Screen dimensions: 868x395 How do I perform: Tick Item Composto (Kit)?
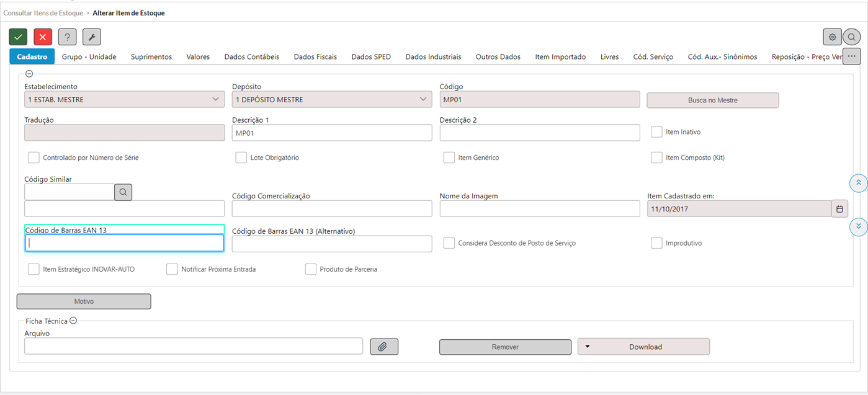click(656, 158)
